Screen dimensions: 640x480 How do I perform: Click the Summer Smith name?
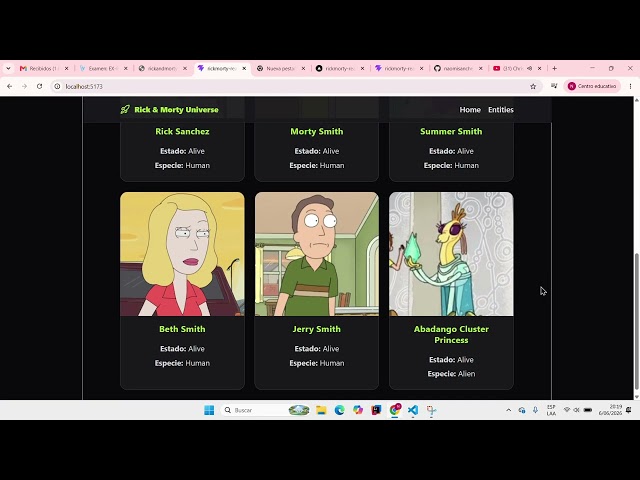tap(451, 131)
